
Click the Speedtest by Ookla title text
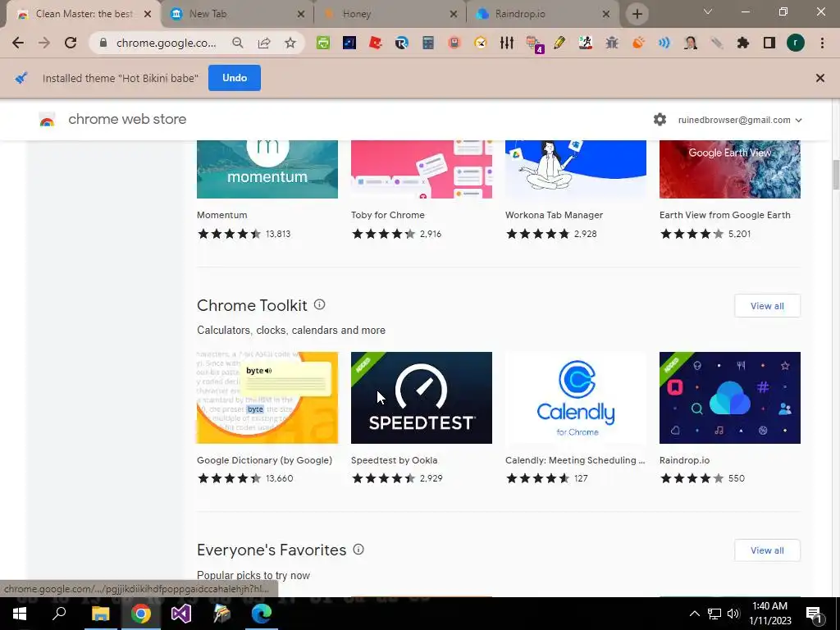[394, 460]
